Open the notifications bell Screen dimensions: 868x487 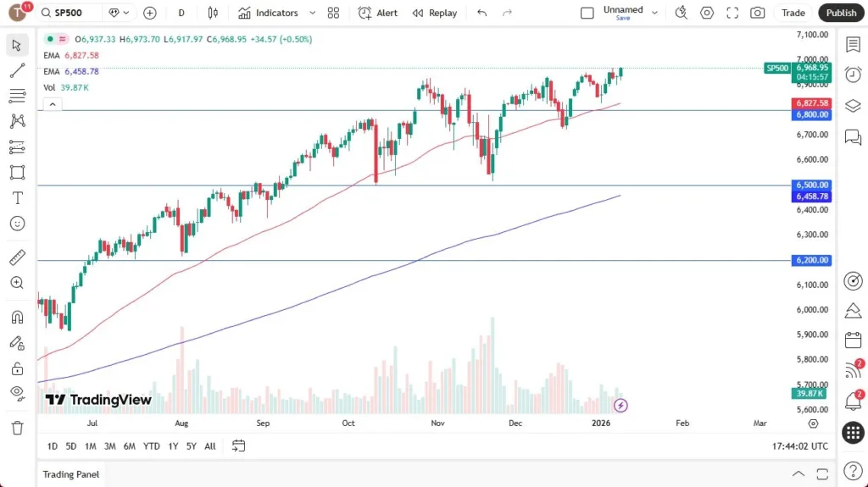tap(853, 401)
